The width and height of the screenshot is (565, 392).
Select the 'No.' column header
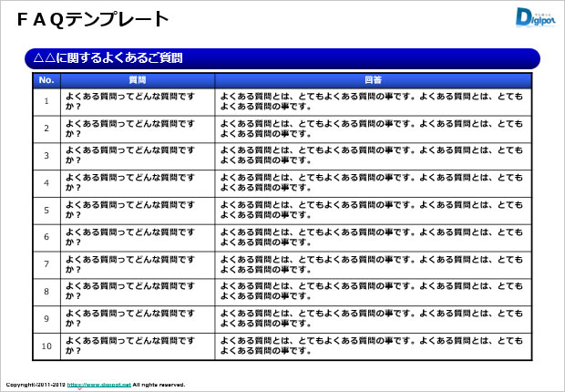(47, 81)
